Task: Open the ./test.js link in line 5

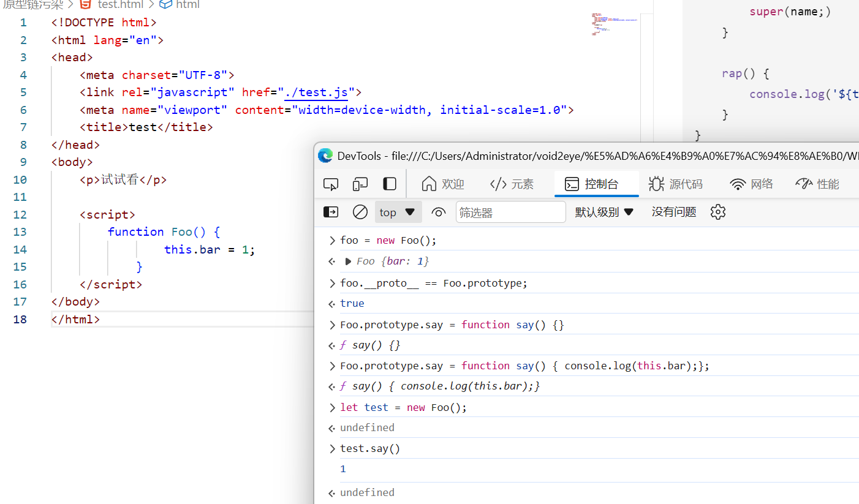Action: (x=316, y=92)
